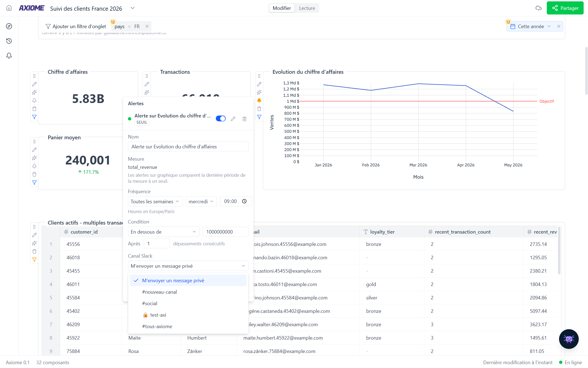Select #tous-axiome Slack channel
588x368 pixels.
[188, 326]
